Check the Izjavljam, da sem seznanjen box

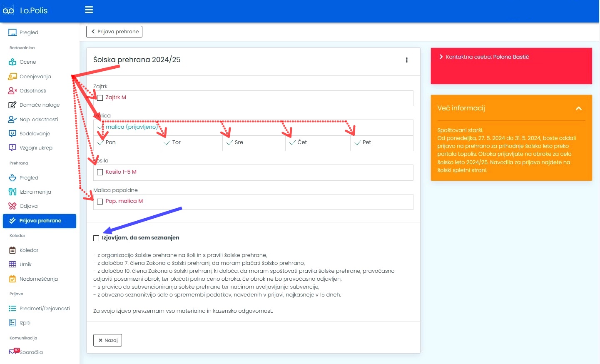pos(96,238)
